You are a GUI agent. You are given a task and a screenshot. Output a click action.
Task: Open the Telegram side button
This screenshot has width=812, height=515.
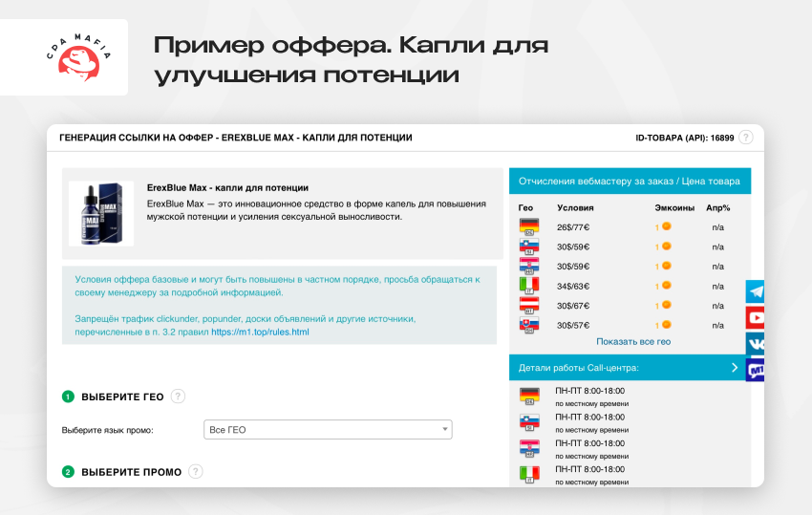pos(755,291)
